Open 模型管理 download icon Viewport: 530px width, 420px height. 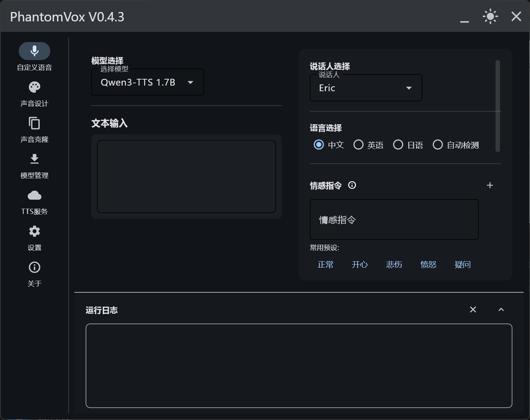35,160
